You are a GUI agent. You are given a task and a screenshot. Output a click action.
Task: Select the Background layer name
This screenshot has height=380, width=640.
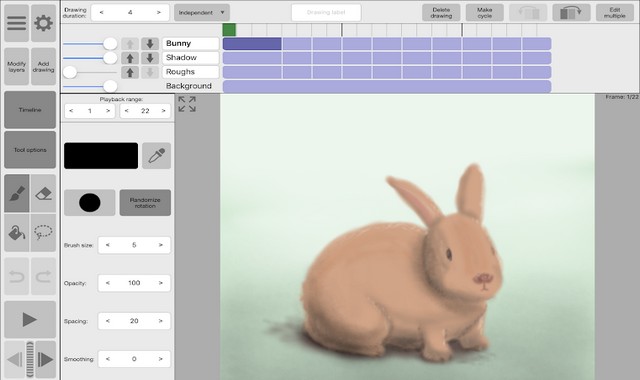tap(189, 86)
